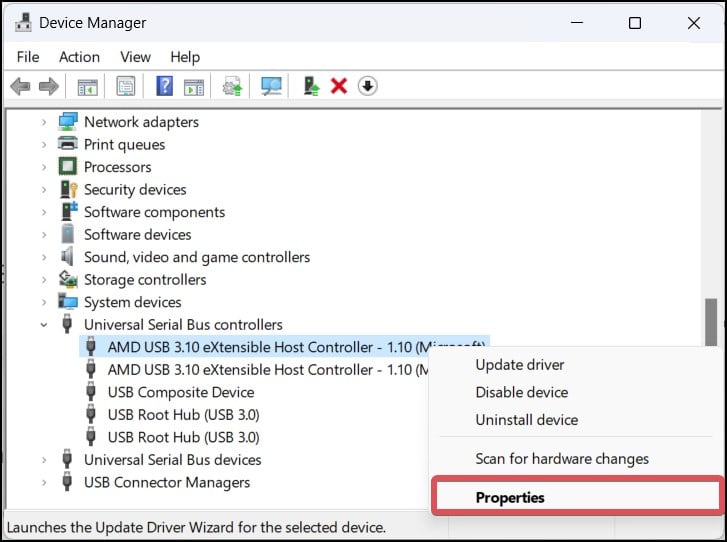Open the View menu

pyautogui.click(x=135, y=57)
